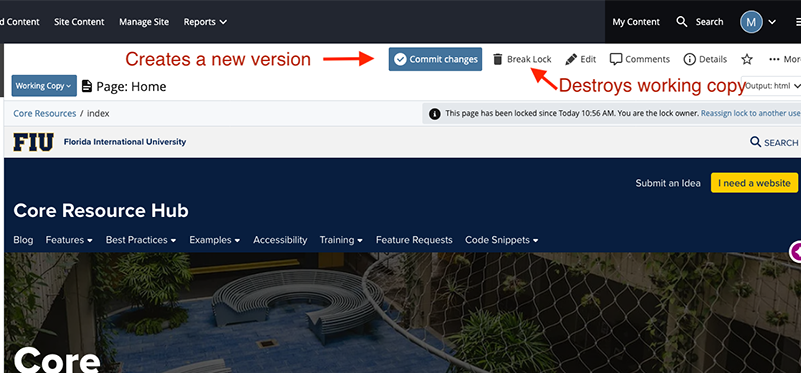
Task: Go to My Content
Action: 636,22
